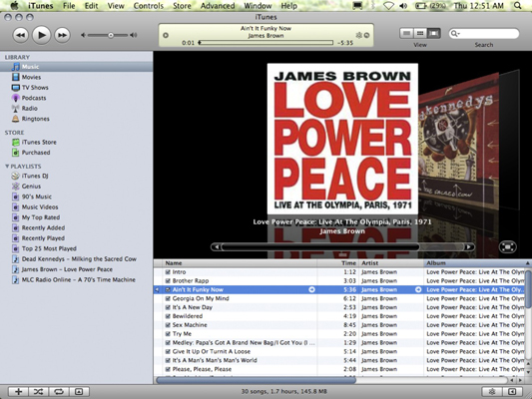
Task: Sort by Name column header
Action: pos(240,263)
